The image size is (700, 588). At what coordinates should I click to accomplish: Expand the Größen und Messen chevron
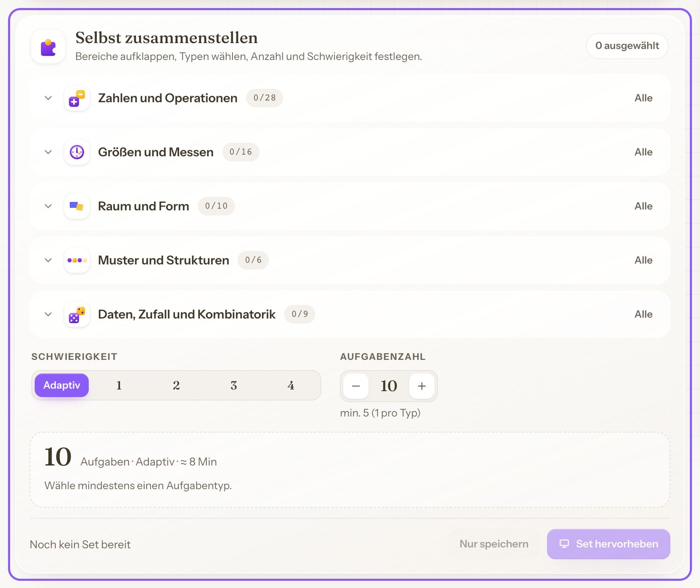point(48,152)
